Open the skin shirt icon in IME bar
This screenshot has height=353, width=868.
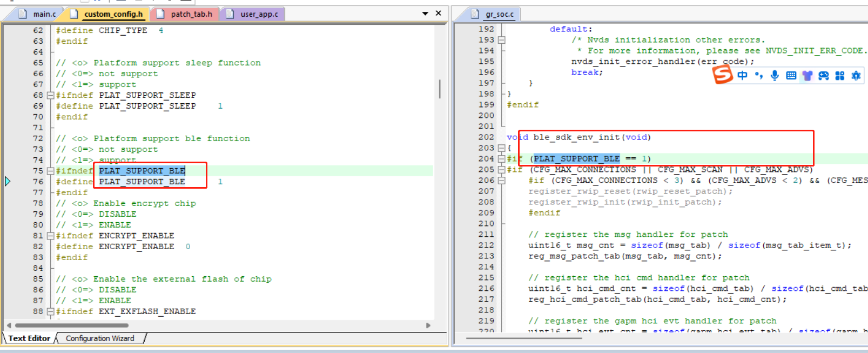coord(807,76)
